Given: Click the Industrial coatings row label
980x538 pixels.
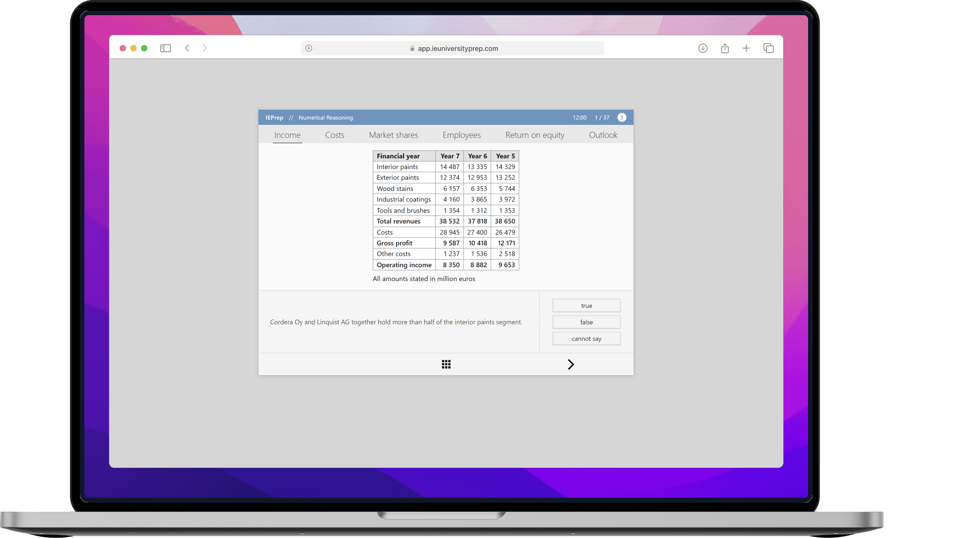Looking at the screenshot, I should (404, 199).
